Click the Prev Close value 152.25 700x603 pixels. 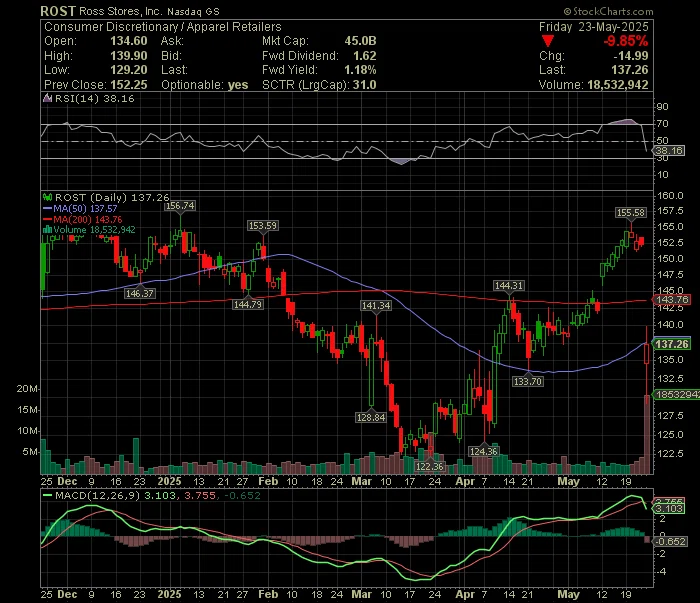[129, 85]
